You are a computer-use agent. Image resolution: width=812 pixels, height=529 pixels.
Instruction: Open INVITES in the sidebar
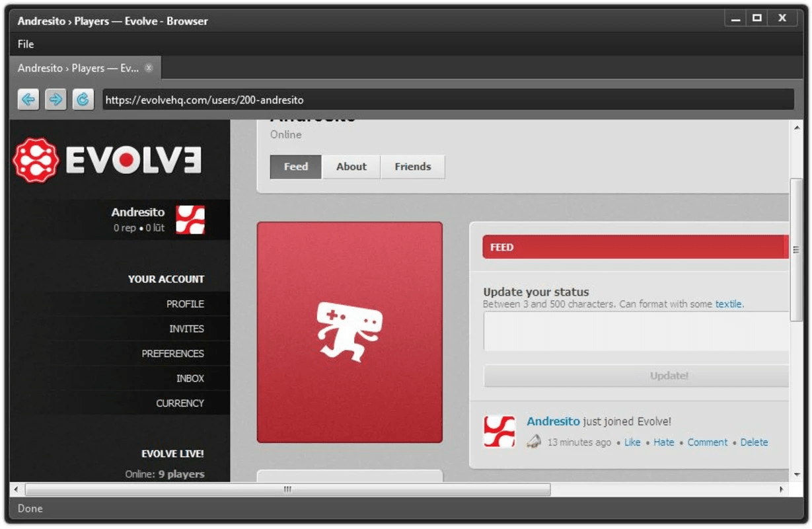[186, 329]
